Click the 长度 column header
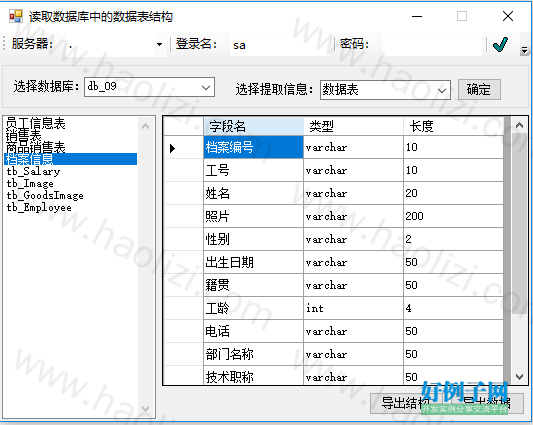 click(453, 126)
